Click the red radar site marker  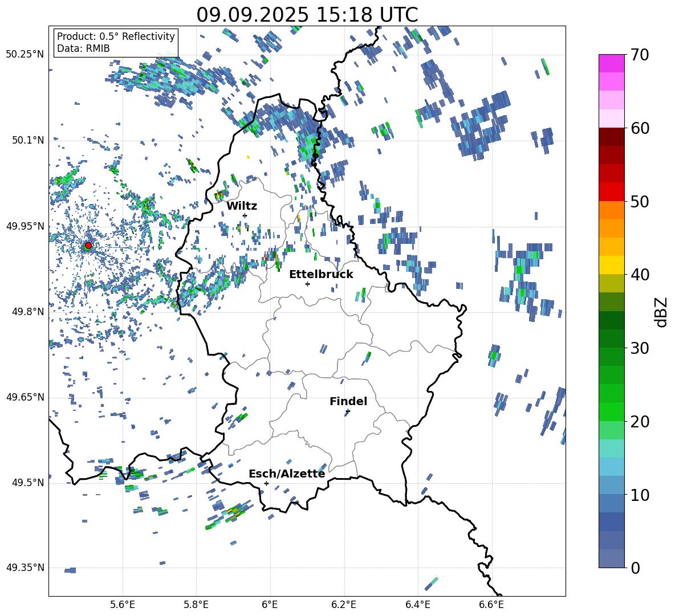(88, 246)
